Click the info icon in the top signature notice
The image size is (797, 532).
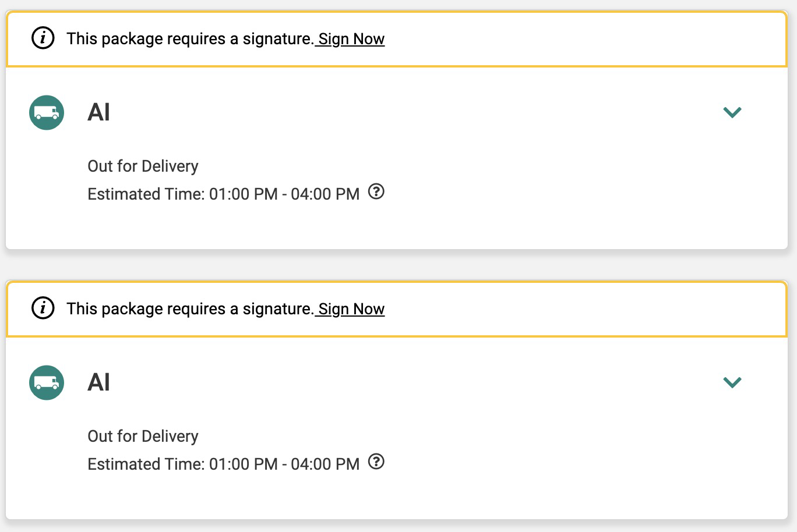(43, 38)
